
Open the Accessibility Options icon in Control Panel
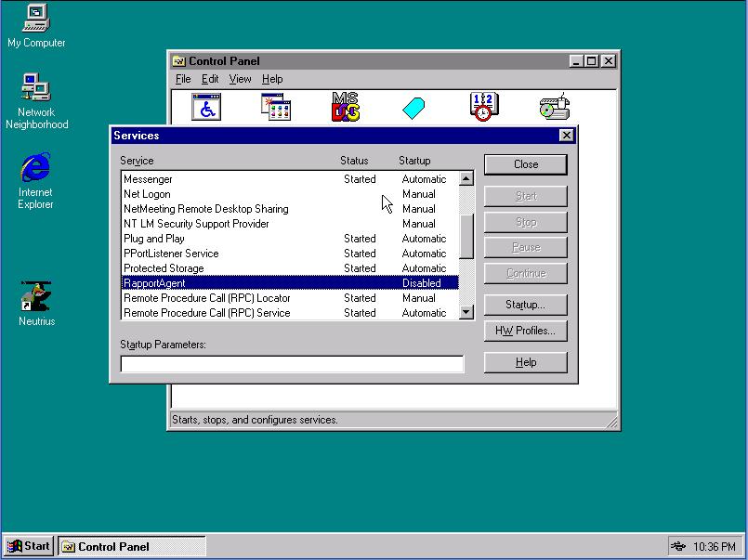tap(206, 107)
